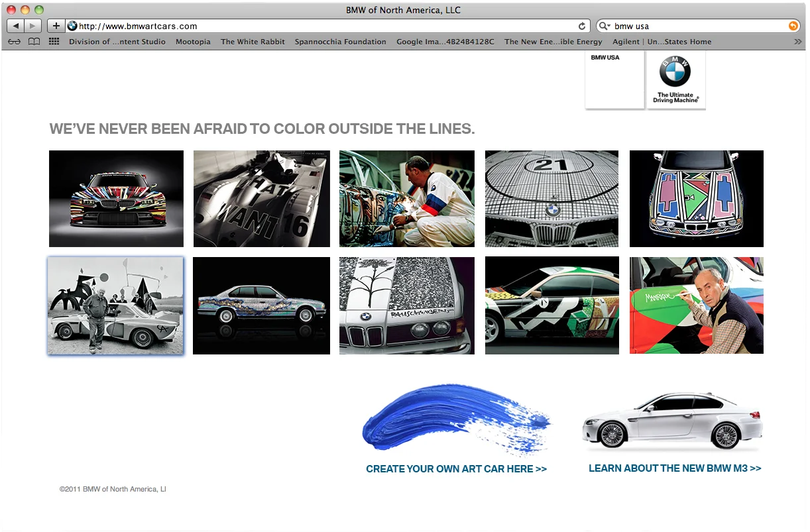Click the blue paint brushstroke image
Image resolution: width=810 pixels, height=532 pixels.
tap(457, 419)
